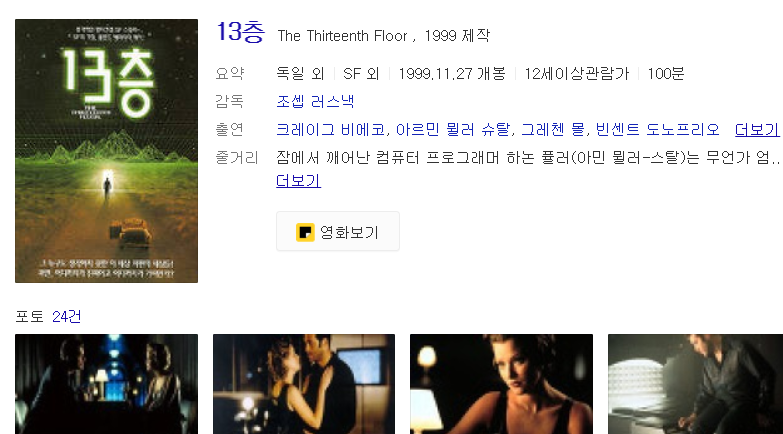Viewport: 783px width, 434px height.
Task: Select actor 크레이그 비에코
Action: click(x=331, y=129)
